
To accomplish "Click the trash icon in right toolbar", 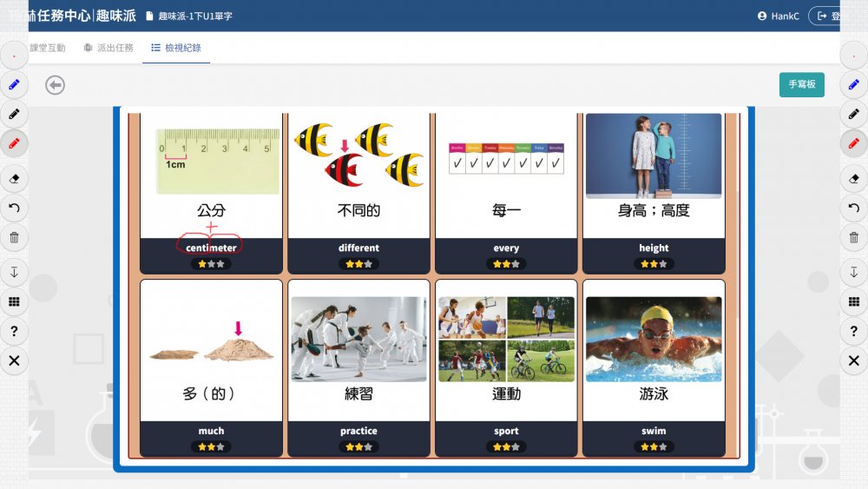I will tap(854, 237).
